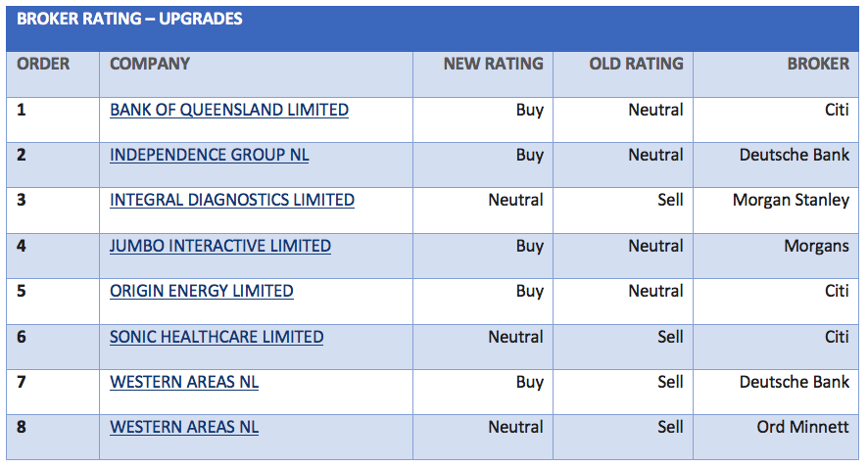This screenshot has width=868, height=467.
Task: Click the BROKER column header
Action: pos(818,64)
